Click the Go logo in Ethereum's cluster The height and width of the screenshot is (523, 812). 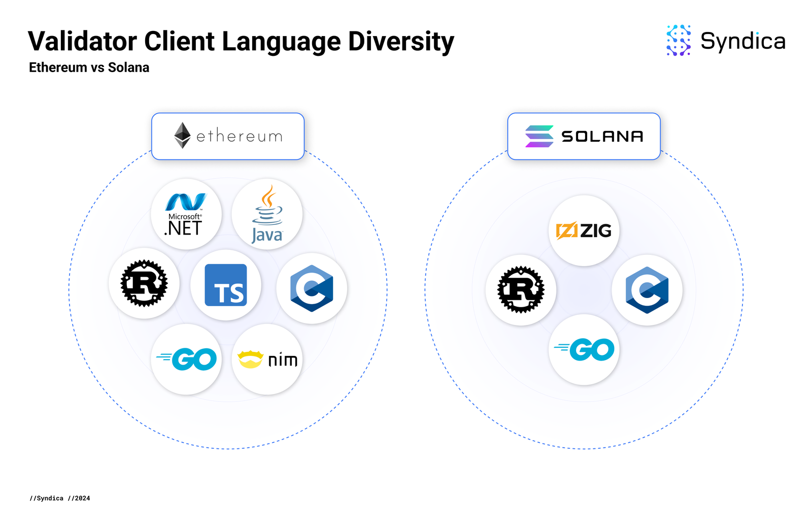186,358
